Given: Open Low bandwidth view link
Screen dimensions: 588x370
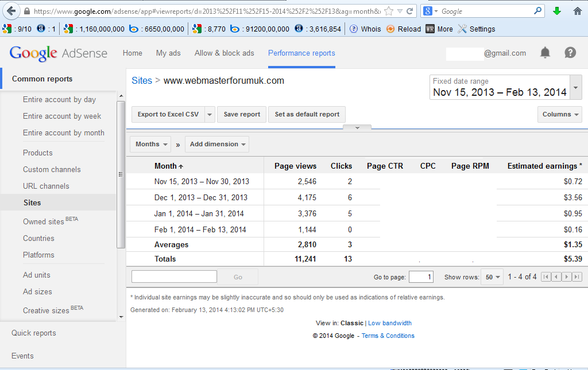Looking at the screenshot, I should tap(390, 323).
